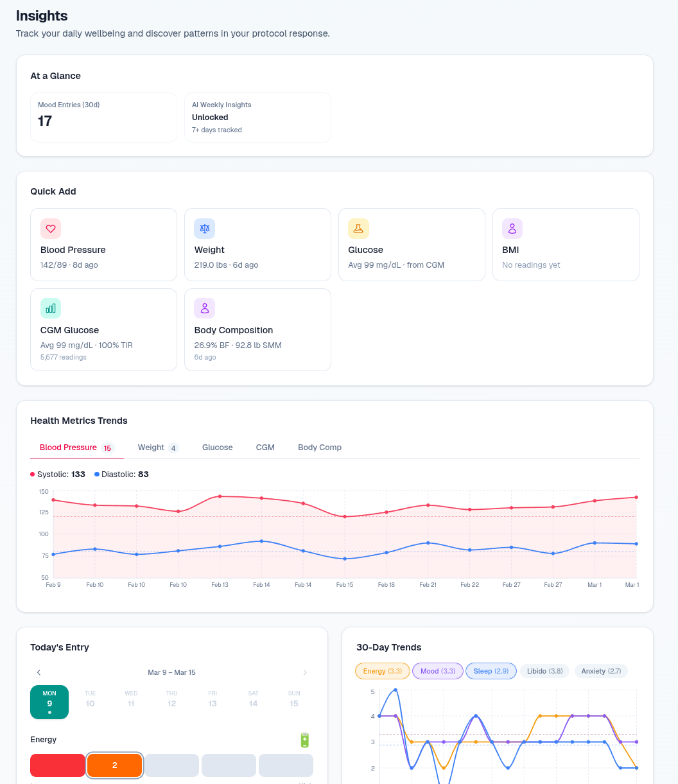Expand the previous week with left chevron
This screenshot has width=678, height=784.
click(39, 672)
